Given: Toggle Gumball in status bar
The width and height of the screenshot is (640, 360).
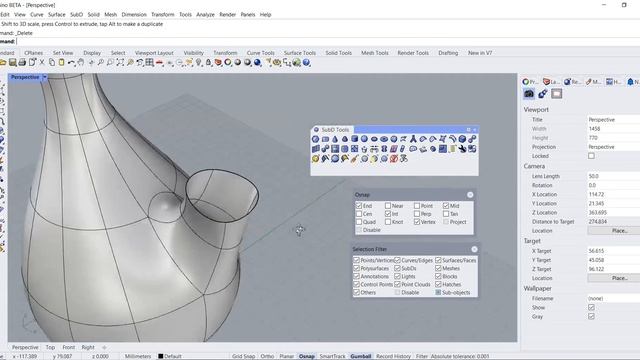Looking at the screenshot, I should 361,356.
